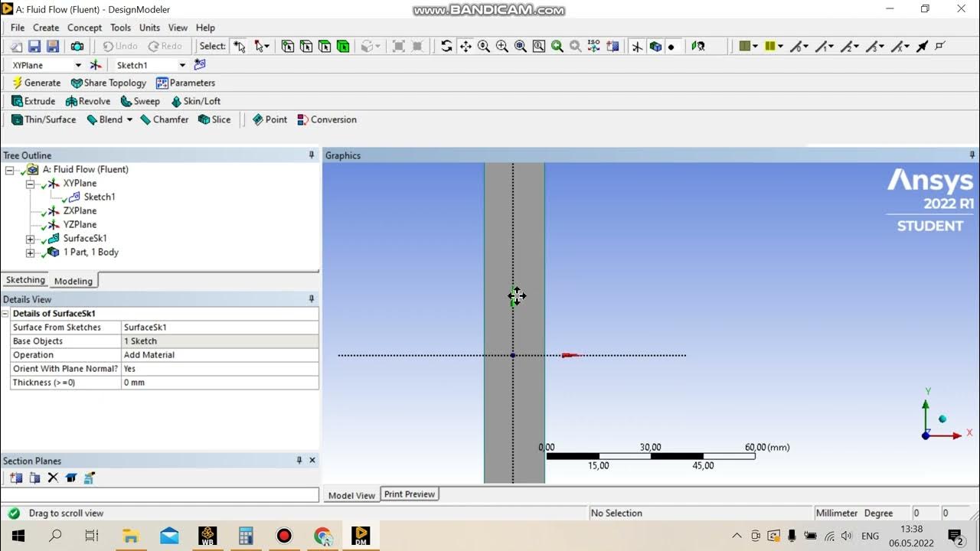Open the Create menu

click(46, 28)
